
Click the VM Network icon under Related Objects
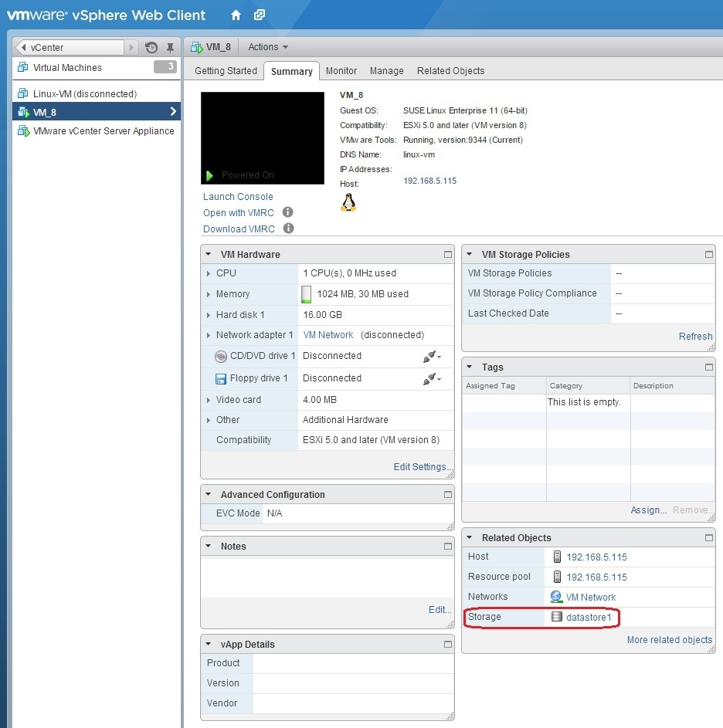point(555,597)
